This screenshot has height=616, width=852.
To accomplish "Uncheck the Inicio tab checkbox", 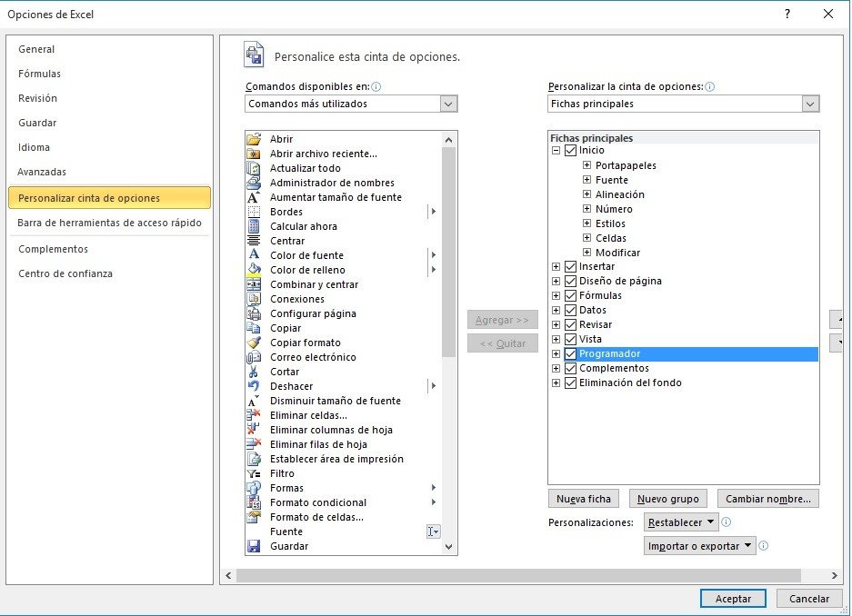I will click(570, 150).
